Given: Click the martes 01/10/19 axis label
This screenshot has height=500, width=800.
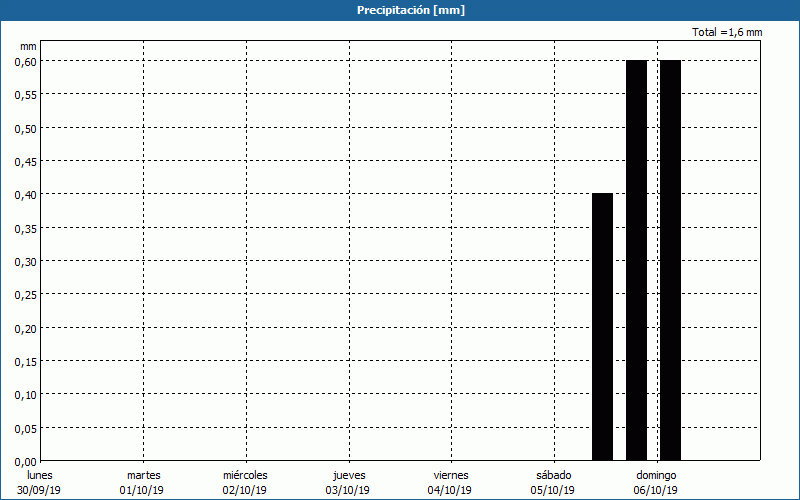Looking at the screenshot, I should tap(142, 483).
